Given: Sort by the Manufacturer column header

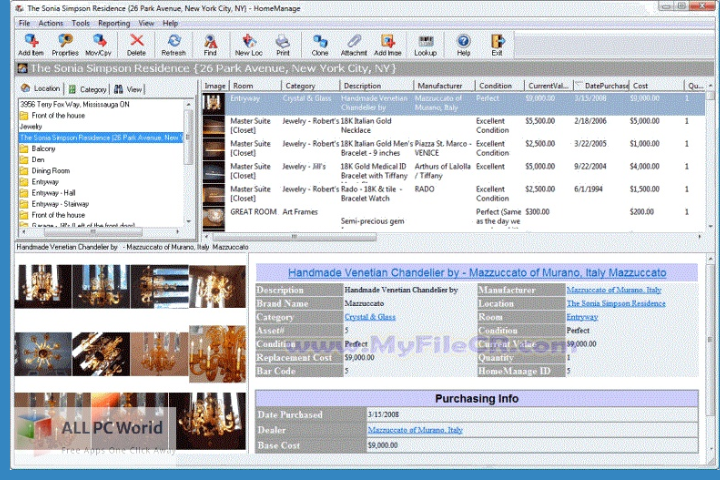Looking at the screenshot, I should [444, 85].
